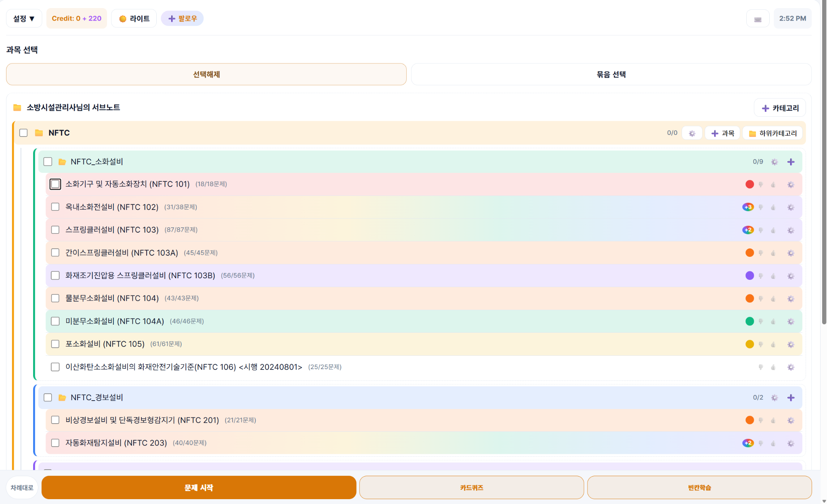
Task: Tick checkbox for 자동화재탐지설비 (NFTC 203)
Action: point(55,443)
